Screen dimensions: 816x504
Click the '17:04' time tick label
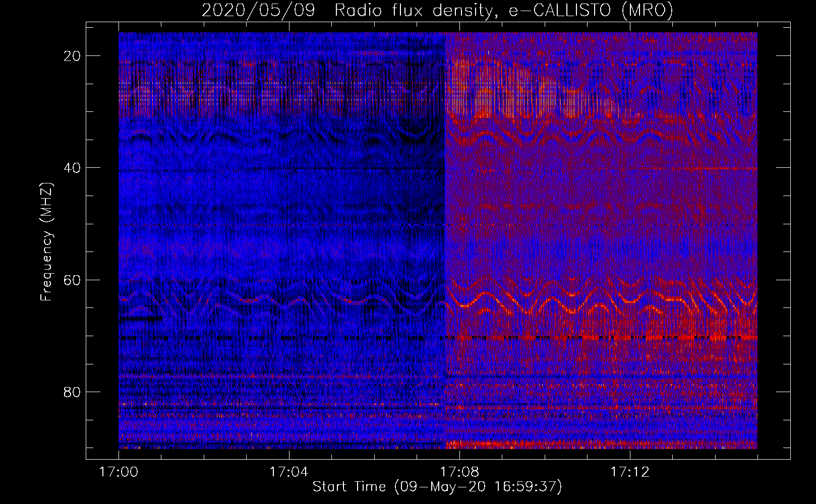[x=288, y=472]
